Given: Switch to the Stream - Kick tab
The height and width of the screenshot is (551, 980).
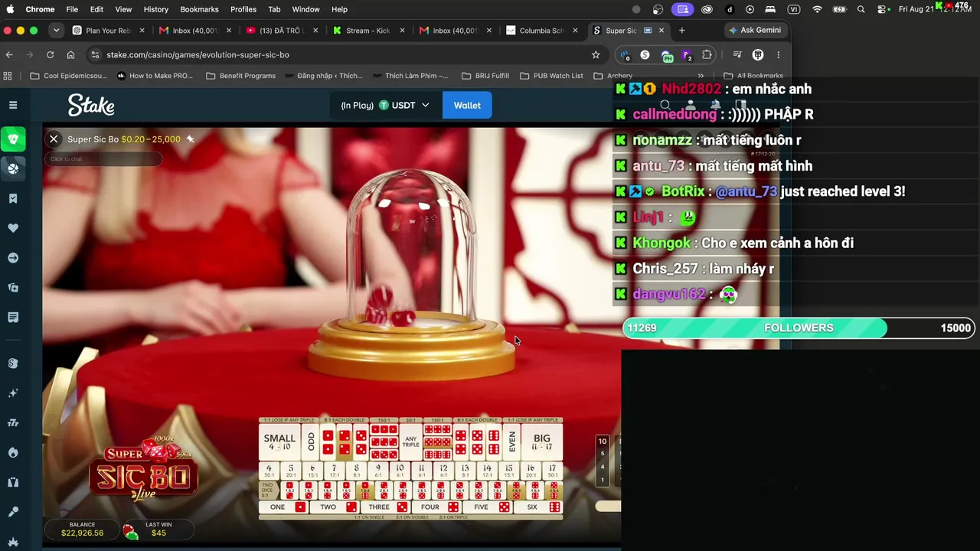Looking at the screenshot, I should (x=369, y=31).
